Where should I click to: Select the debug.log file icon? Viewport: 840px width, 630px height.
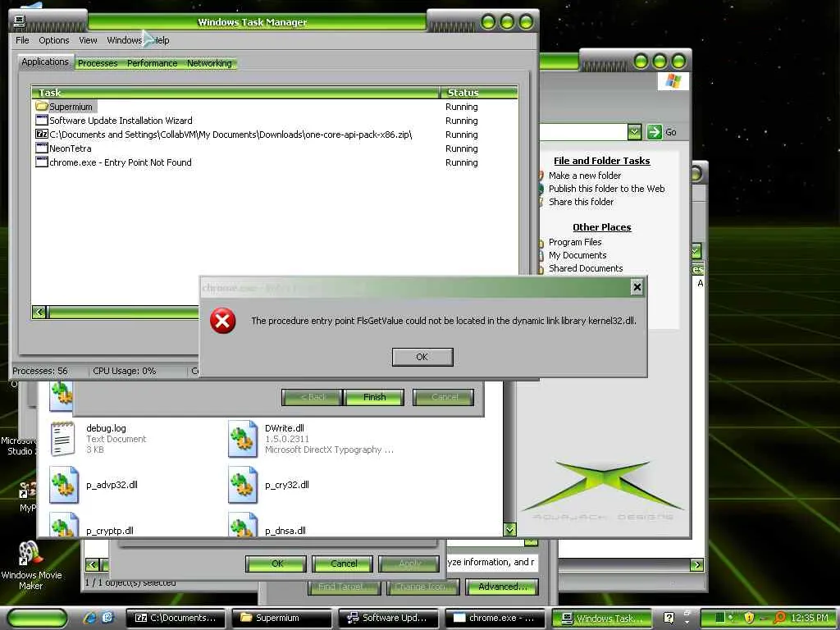[62, 439]
